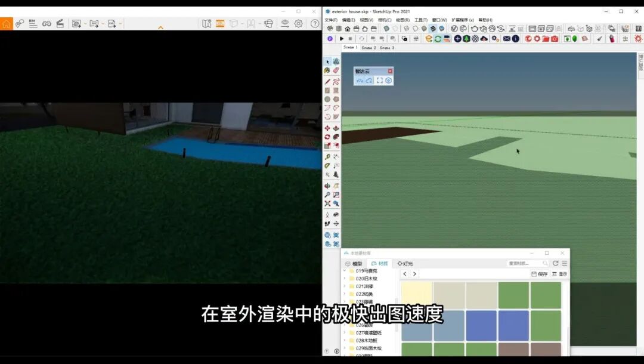Open the 帮助(H) menu in SketchUp
644x364 pixels.
(485, 20)
